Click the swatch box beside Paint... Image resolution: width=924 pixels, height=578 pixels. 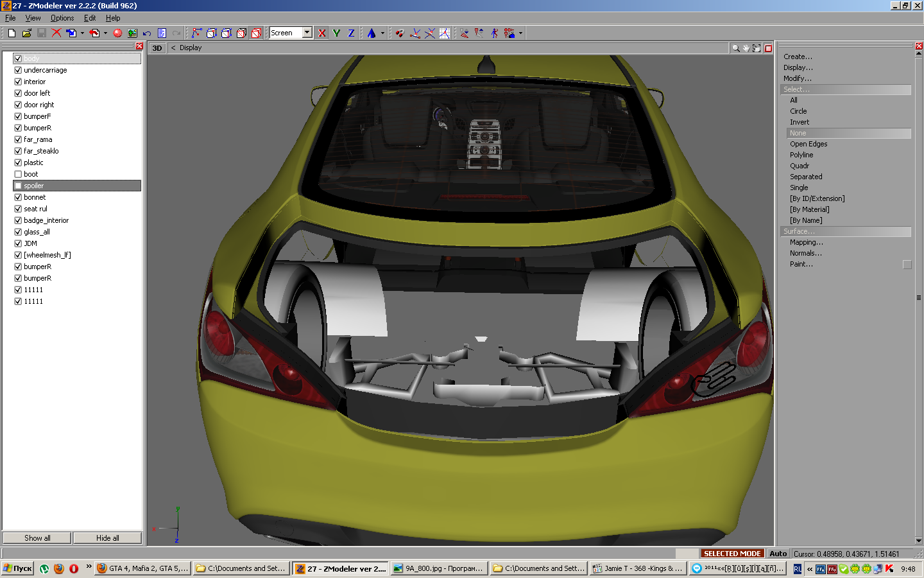tap(907, 265)
